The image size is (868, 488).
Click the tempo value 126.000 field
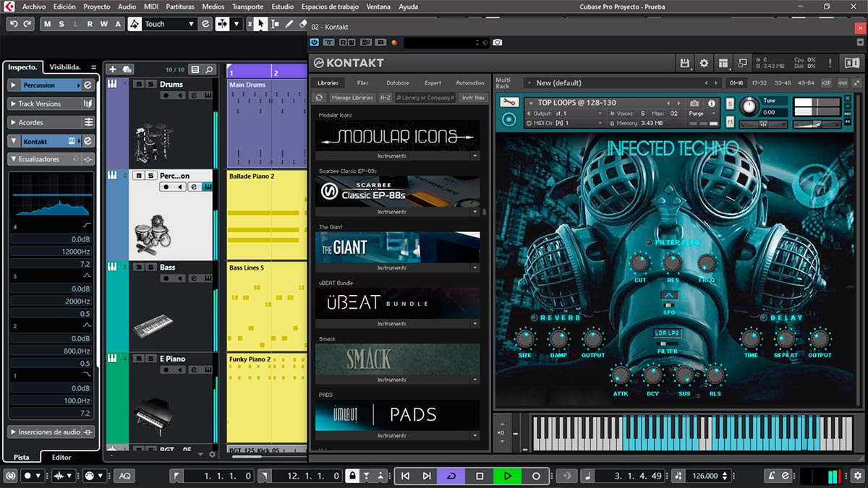click(705, 476)
